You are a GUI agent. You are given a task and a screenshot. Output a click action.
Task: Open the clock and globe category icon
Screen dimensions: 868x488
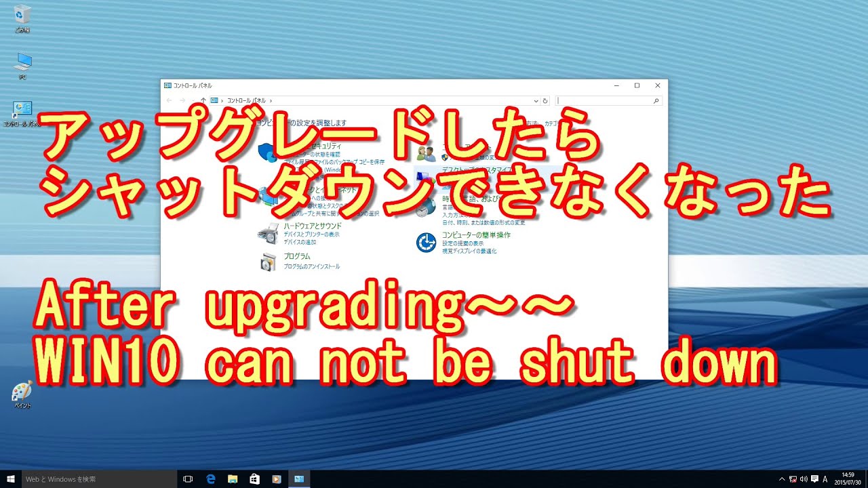[426, 207]
